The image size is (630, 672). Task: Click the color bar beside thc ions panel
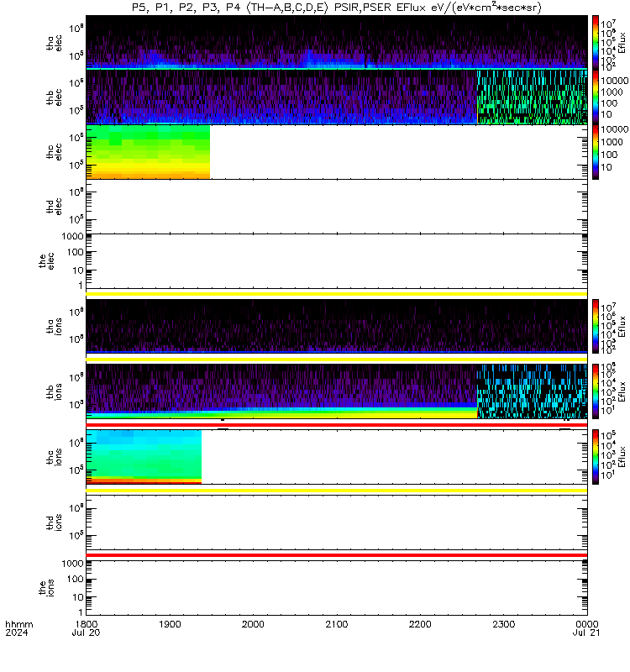tap(596, 457)
